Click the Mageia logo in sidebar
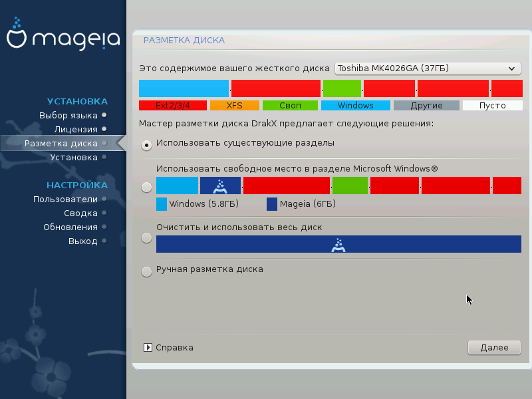Screen dimensions: 532x399 click(63, 34)
